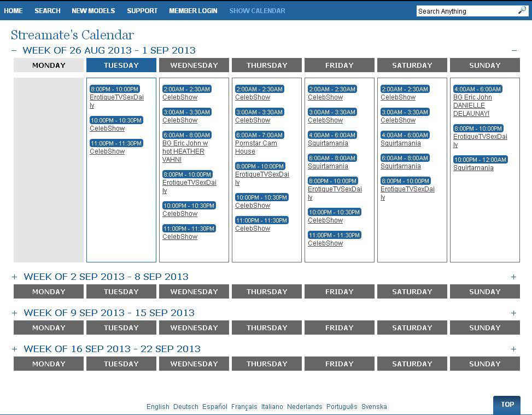The width and height of the screenshot is (532, 415).
Task: Switch language to Português
Action: (x=342, y=406)
